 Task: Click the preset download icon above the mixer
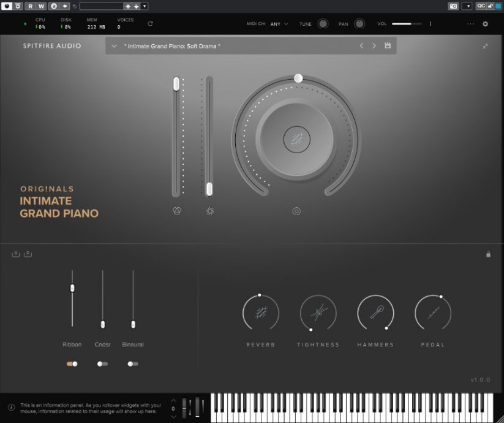(x=15, y=253)
